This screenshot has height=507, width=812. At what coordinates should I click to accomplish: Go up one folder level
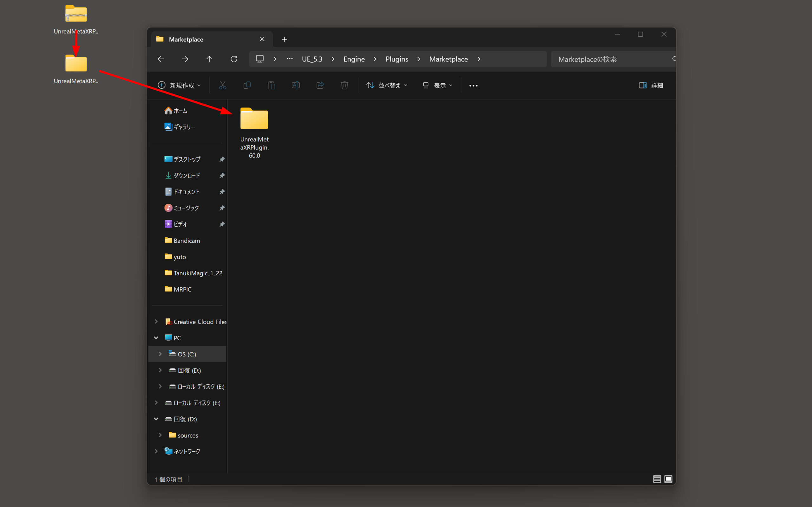209,59
